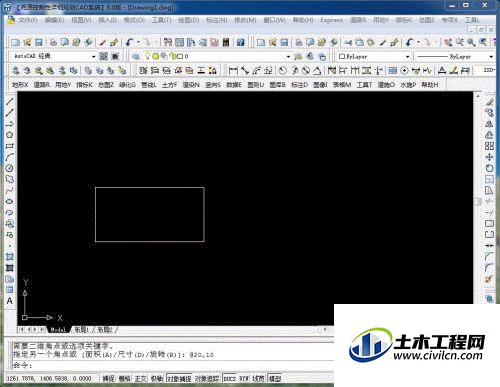500x387 pixels.
Task: Click 土方F in the custom menu row
Action: click(x=169, y=85)
